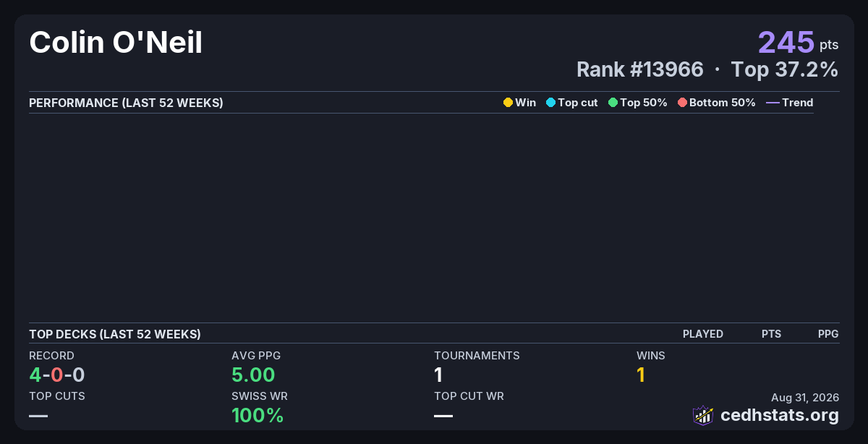Click the 100% Swiss WR value
This screenshot has height=444, width=868.
pos(258,415)
